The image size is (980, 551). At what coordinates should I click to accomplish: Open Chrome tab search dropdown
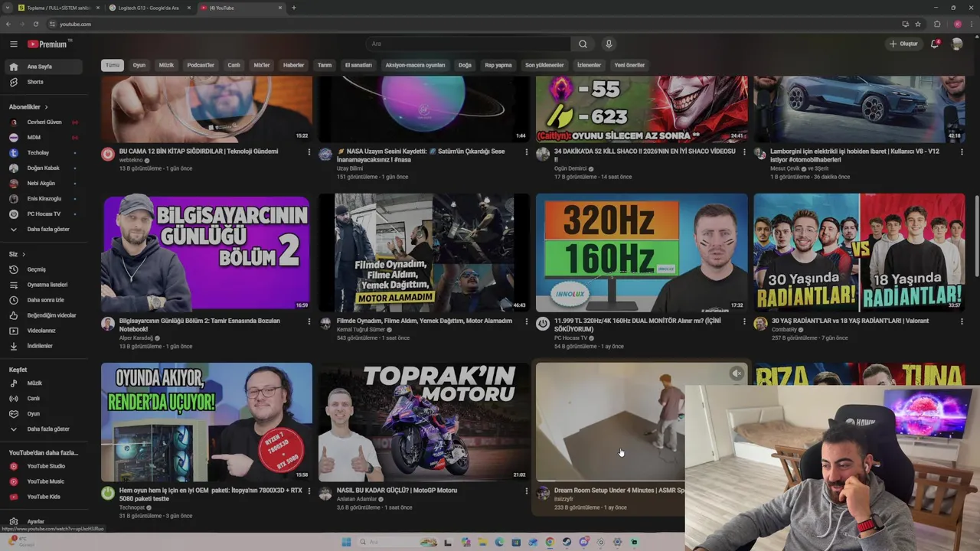[x=8, y=8]
